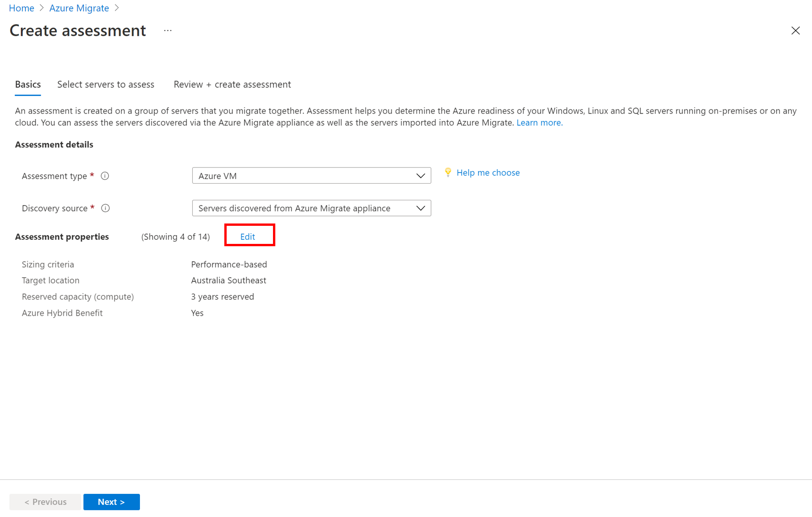Expand the chevron on the discovery source selector
This screenshot has height=517, width=812.
pos(420,208)
